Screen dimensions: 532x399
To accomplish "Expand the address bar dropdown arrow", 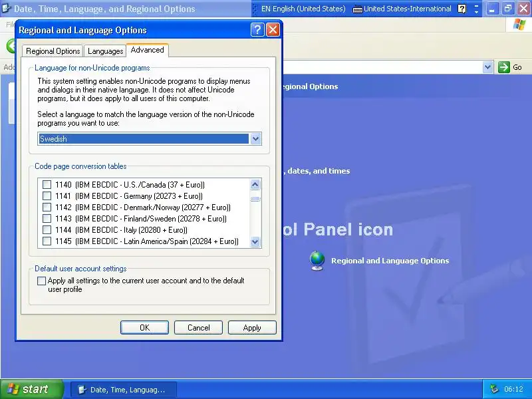I will point(487,67).
